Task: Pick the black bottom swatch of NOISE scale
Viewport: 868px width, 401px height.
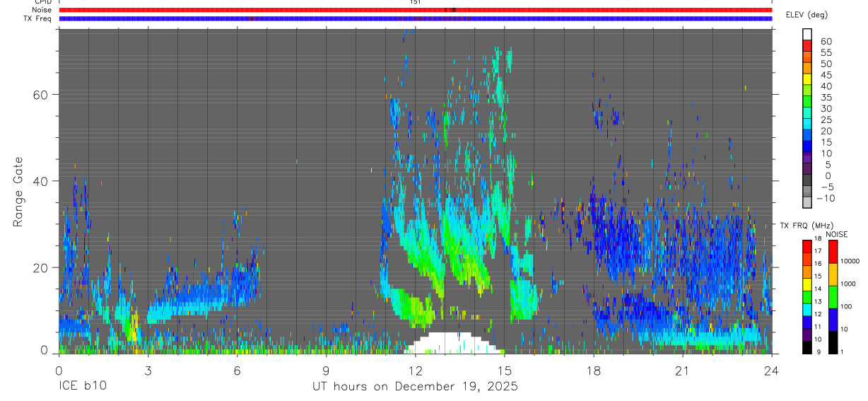Action: tap(833, 342)
